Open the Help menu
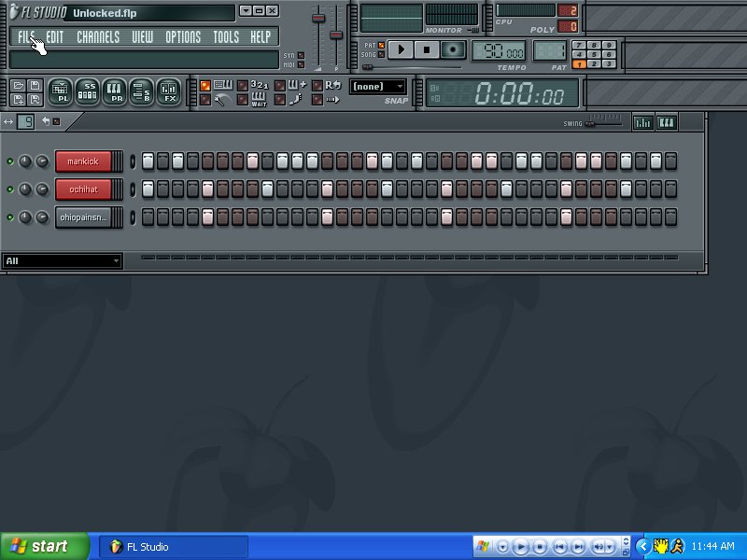The width and height of the screenshot is (747, 560). [261, 36]
